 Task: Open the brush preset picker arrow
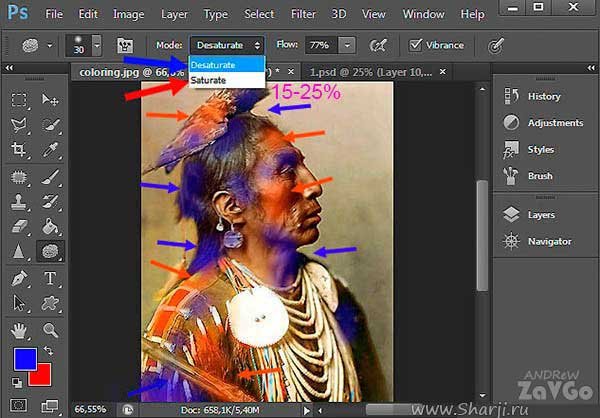click(x=96, y=46)
